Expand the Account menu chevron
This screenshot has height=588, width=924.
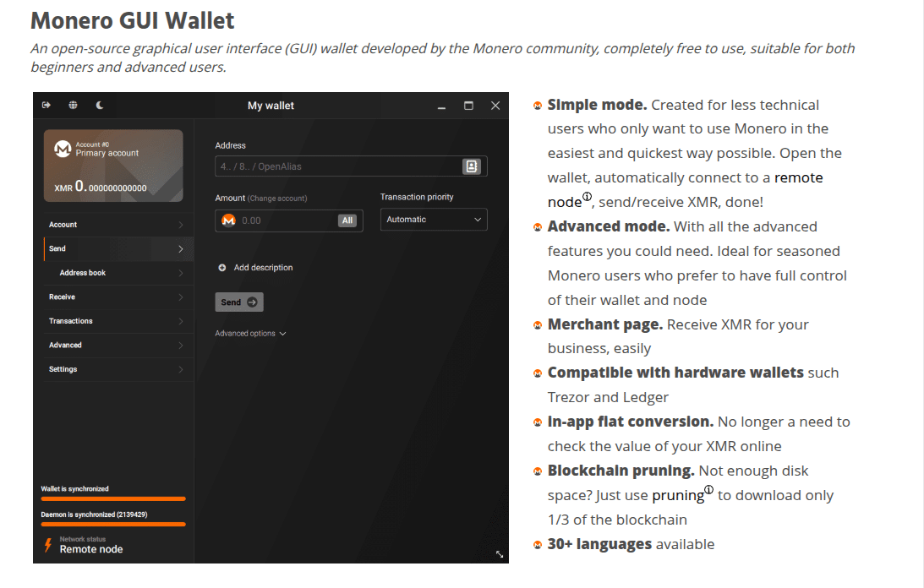click(181, 225)
